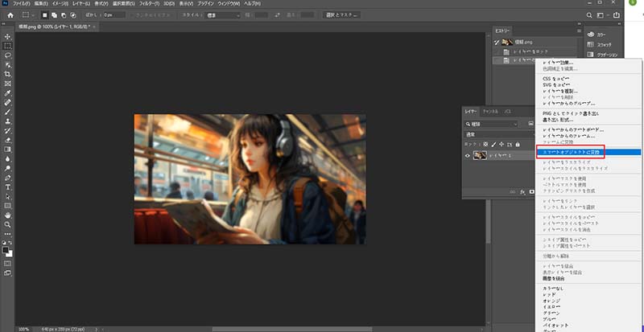Open the フィルター menu
The width and height of the screenshot is (644, 332).
(151, 3)
